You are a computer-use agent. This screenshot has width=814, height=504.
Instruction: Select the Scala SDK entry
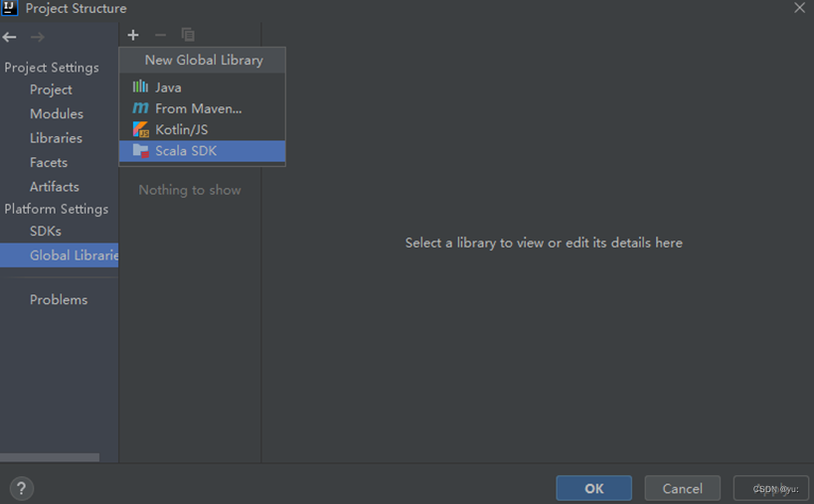[202, 151]
